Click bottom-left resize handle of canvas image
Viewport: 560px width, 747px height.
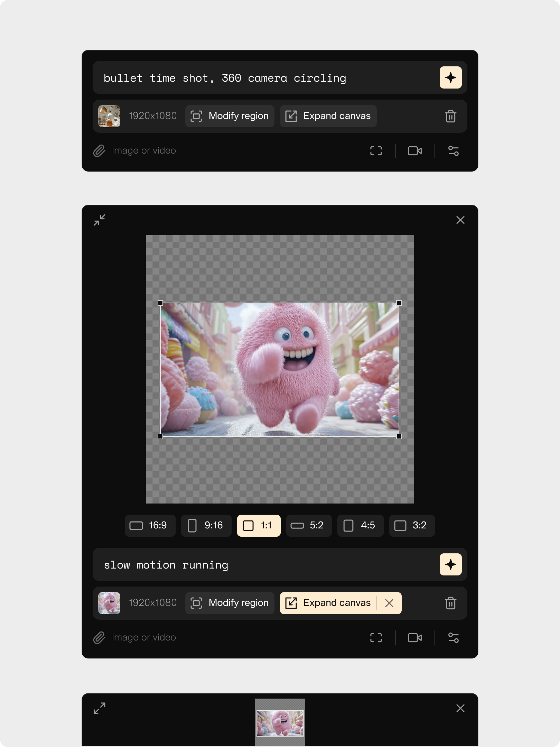click(160, 436)
